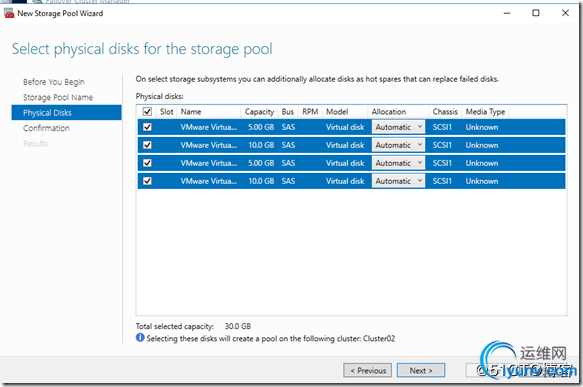Uncheck the first 5.00 GB disk checkbox
The height and width of the screenshot is (387, 583).
[147, 127]
